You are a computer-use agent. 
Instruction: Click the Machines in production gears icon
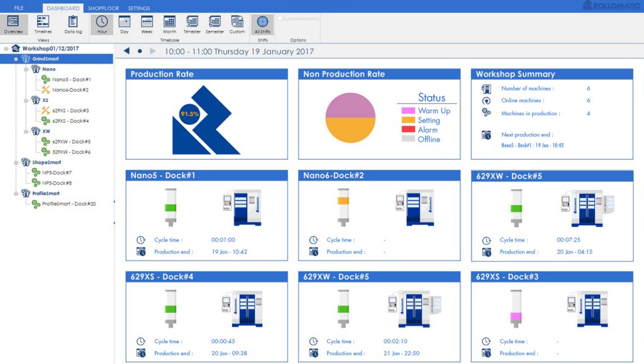486,113
